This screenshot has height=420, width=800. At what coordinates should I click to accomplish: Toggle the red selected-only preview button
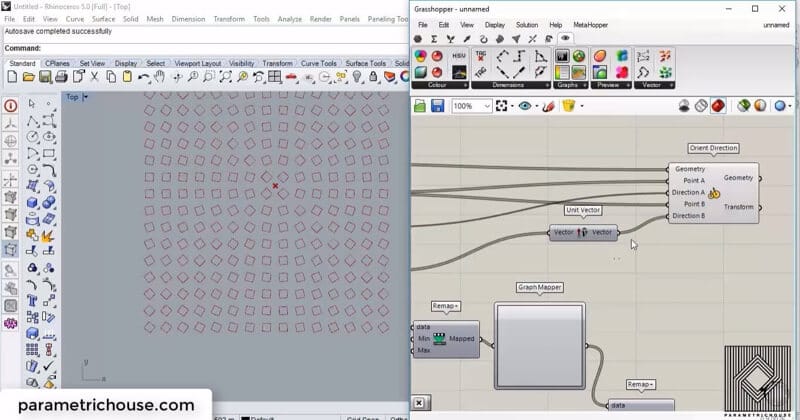(x=716, y=106)
